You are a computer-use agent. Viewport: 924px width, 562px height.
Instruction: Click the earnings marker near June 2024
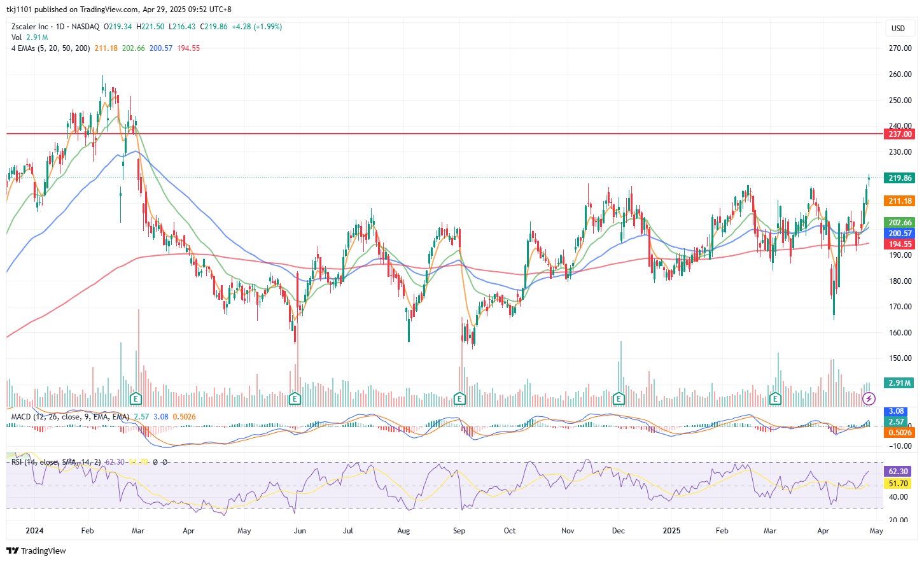[295, 399]
